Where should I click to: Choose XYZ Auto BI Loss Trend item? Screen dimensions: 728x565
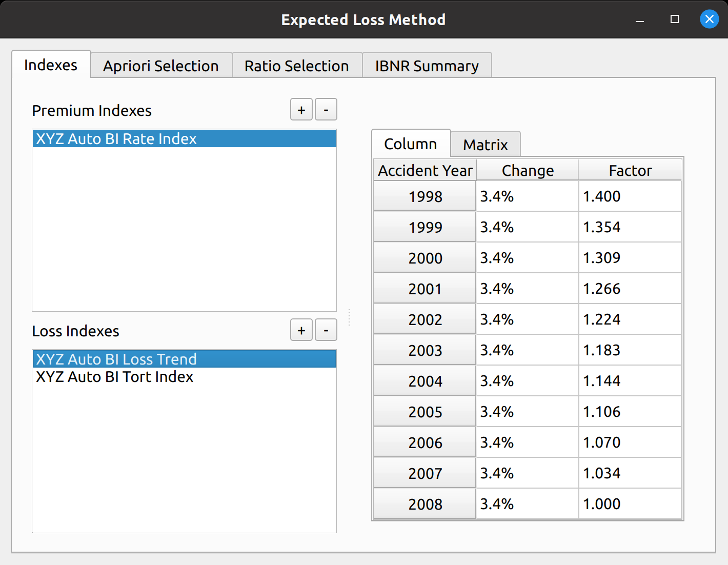116,359
